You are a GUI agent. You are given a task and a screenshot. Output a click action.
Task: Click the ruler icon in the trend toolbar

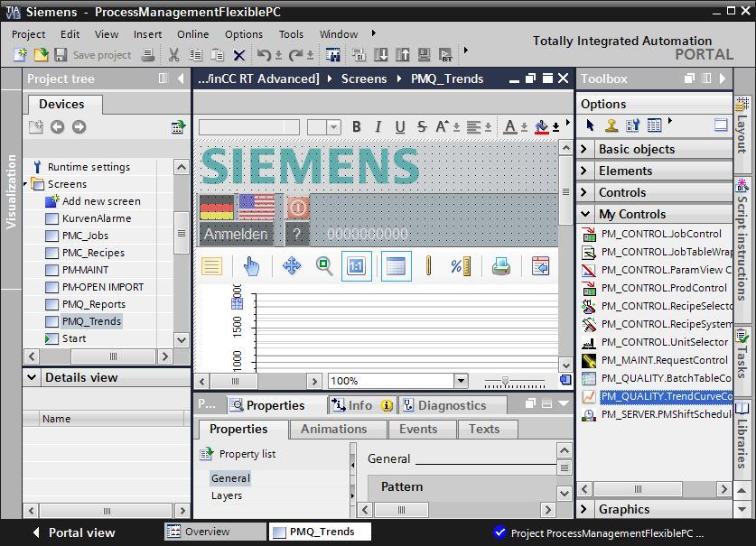pos(429,266)
